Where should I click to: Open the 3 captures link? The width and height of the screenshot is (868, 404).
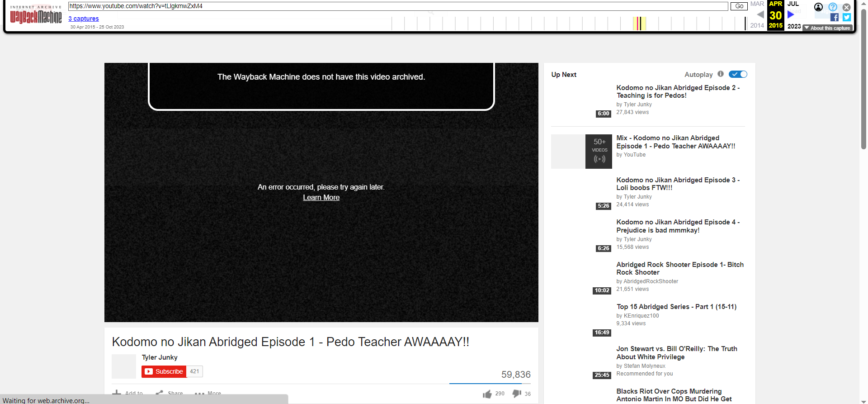coord(84,19)
